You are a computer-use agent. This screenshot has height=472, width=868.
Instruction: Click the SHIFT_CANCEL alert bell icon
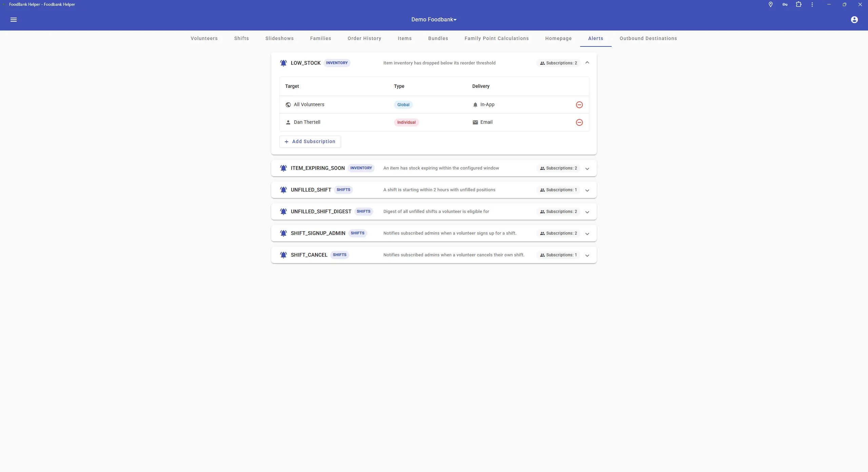tap(283, 255)
